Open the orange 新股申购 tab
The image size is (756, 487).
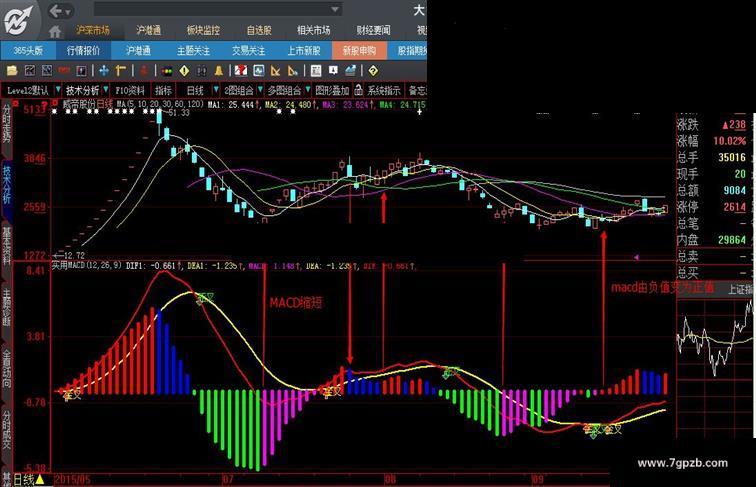[359, 51]
